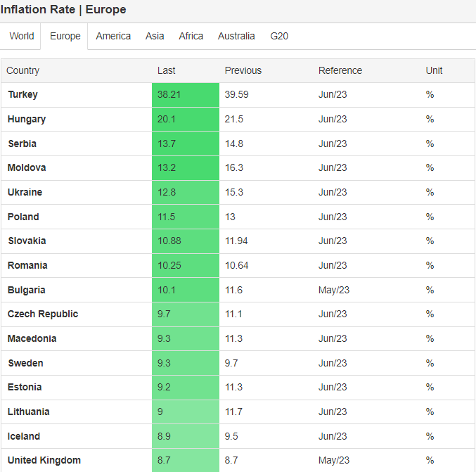Select the Iceland row link
Viewport: 476px width, 472px height.
click(24, 436)
